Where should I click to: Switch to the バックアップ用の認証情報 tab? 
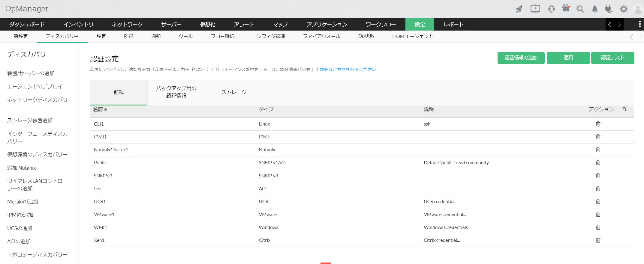(x=176, y=92)
